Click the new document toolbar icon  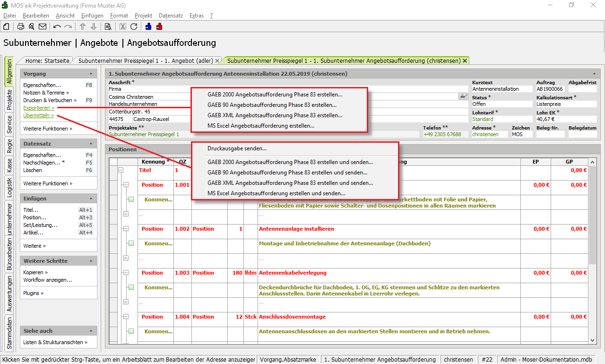[7, 26]
